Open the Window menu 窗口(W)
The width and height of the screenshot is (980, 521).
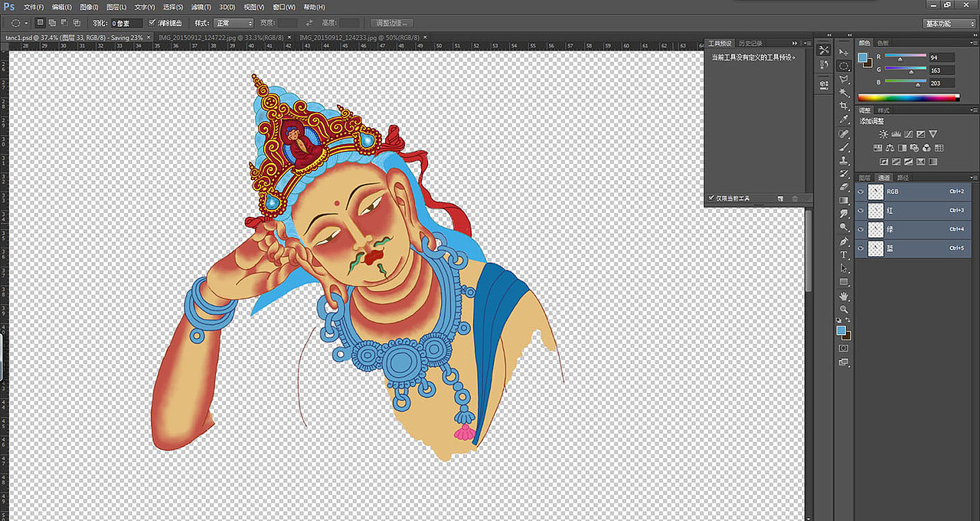coord(284,7)
